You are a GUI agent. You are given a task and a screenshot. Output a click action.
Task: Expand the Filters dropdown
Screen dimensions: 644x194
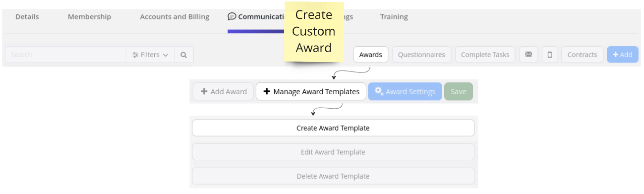point(150,55)
